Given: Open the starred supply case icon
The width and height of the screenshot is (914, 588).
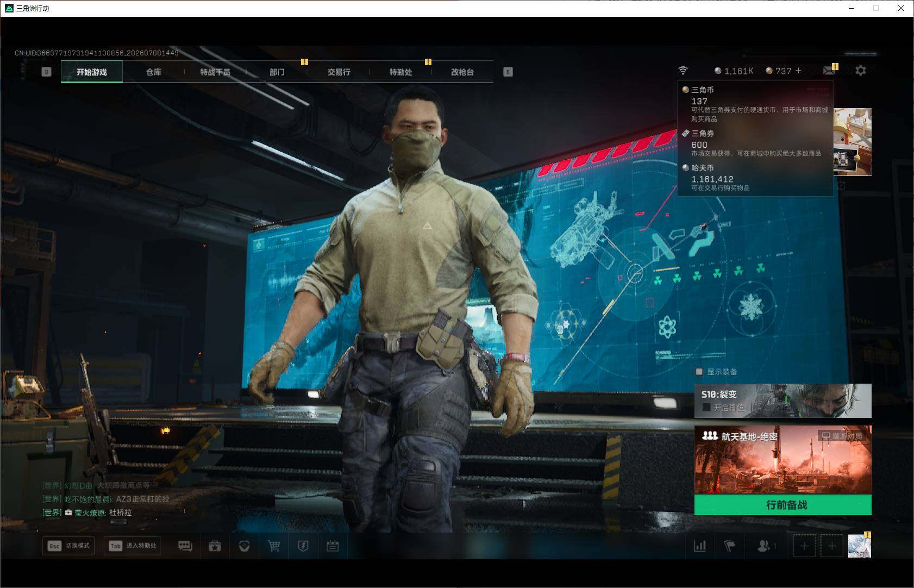Looking at the screenshot, I should pos(215,546).
